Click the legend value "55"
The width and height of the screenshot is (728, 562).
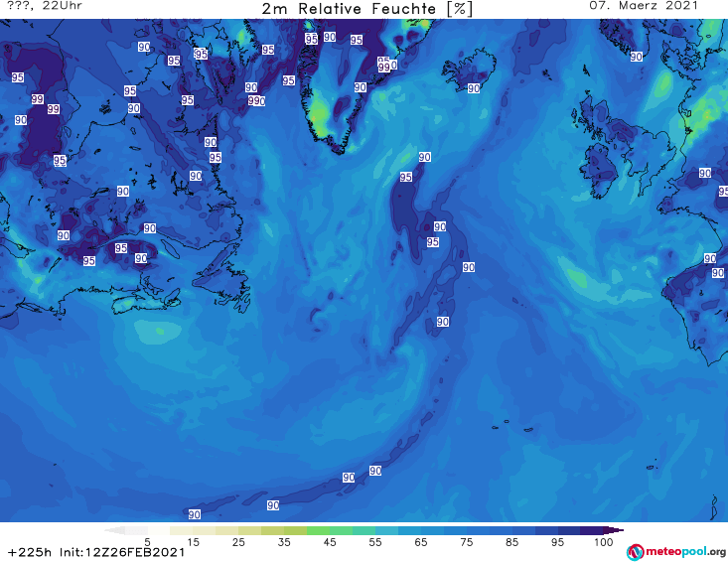(374, 542)
